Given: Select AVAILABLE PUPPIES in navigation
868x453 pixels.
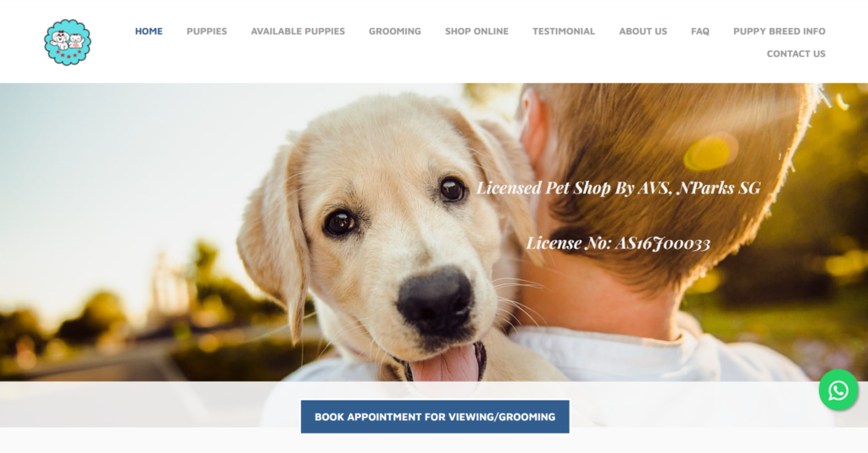Looking at the screenshot, I should [298, 31].
